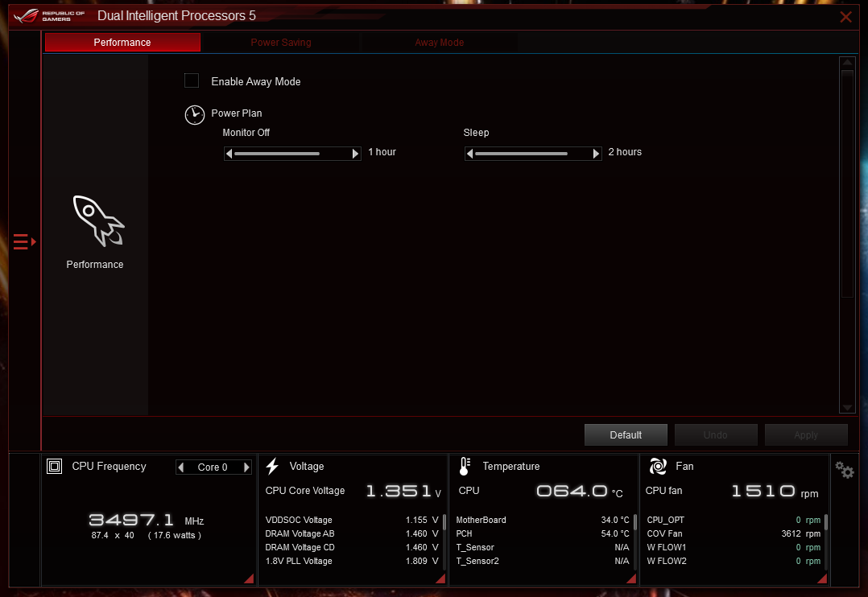Image resolution: width=868 pixels, height=597 pixels.
Task: Click the COV Fan row
Action: (x=734, y=534)
